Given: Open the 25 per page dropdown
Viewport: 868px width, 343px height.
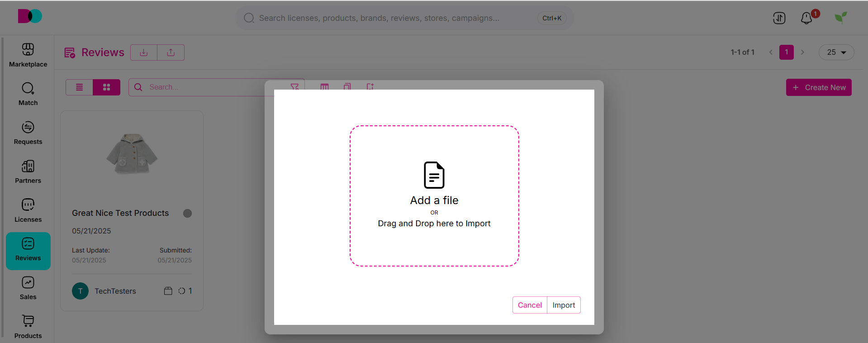Looking at the screenshot, I should pos(836,52).
